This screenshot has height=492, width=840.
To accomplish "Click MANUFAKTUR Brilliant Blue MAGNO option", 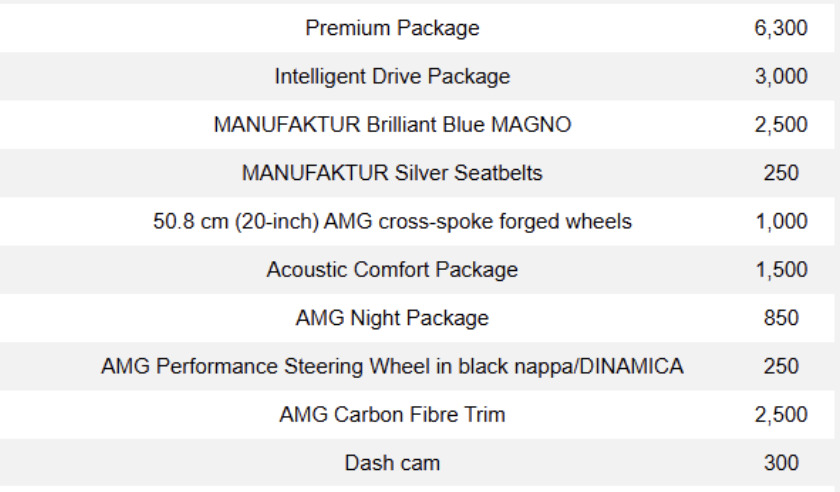I will click(392, 125).
